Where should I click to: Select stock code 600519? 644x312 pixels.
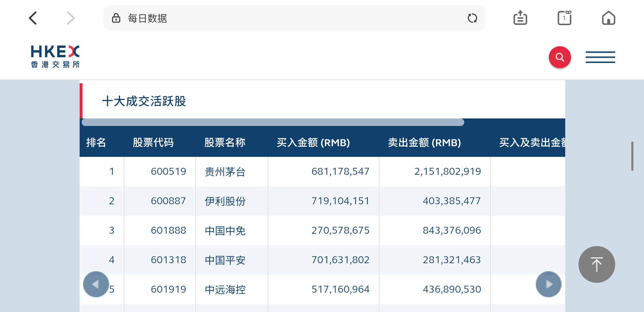click(x=168, y=172)
